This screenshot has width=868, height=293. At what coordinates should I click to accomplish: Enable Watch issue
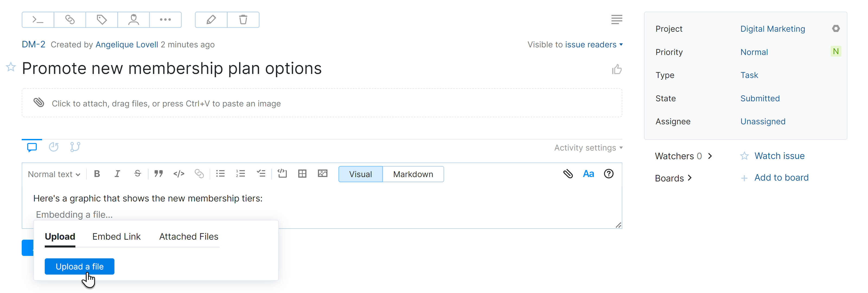click(x=779, y=155)
